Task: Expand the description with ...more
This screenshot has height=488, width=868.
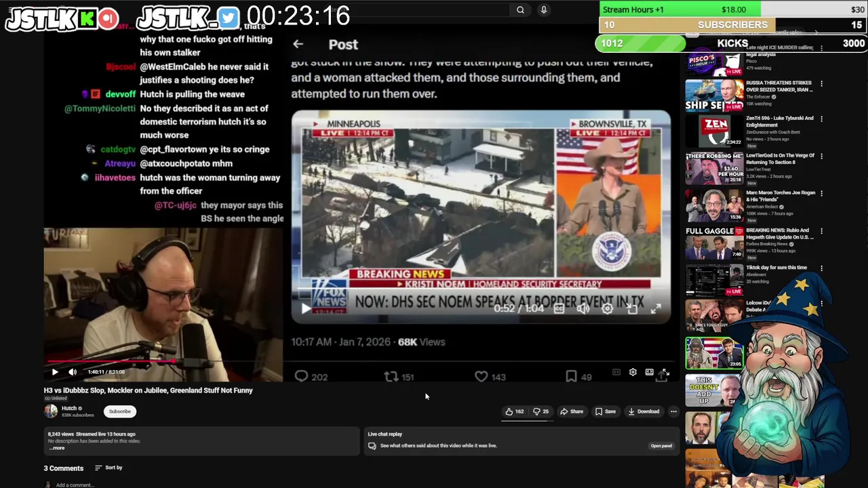Action: 57,448
